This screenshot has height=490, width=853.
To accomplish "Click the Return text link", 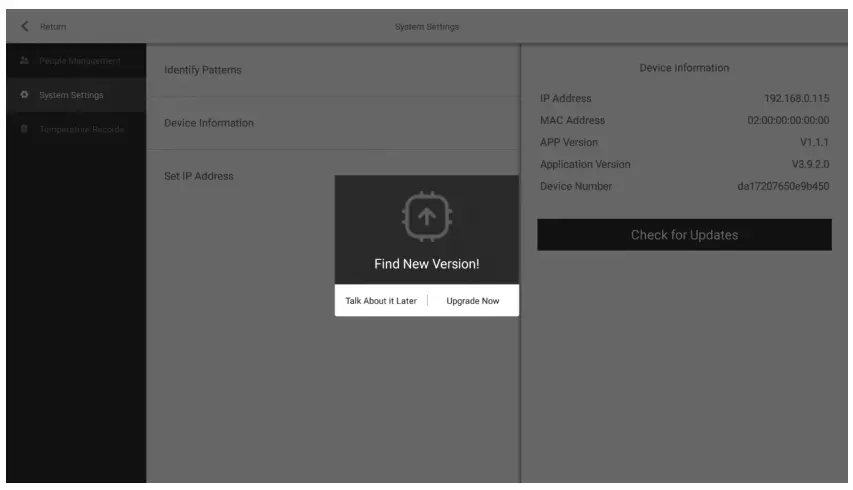I will [x=53, y=26].
